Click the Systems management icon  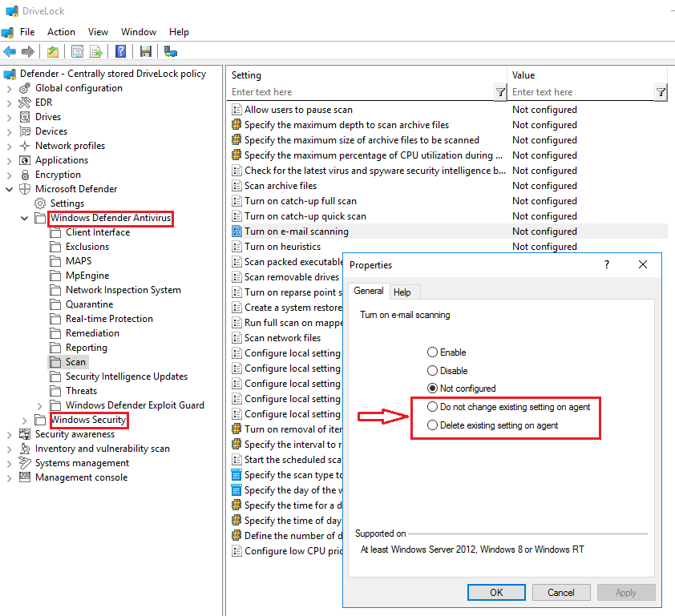[25, 463]
